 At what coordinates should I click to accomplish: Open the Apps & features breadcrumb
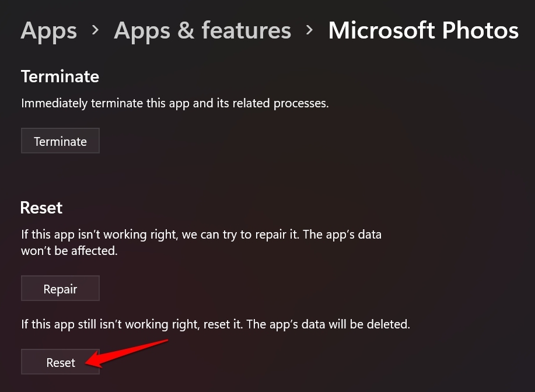(202, 30)
